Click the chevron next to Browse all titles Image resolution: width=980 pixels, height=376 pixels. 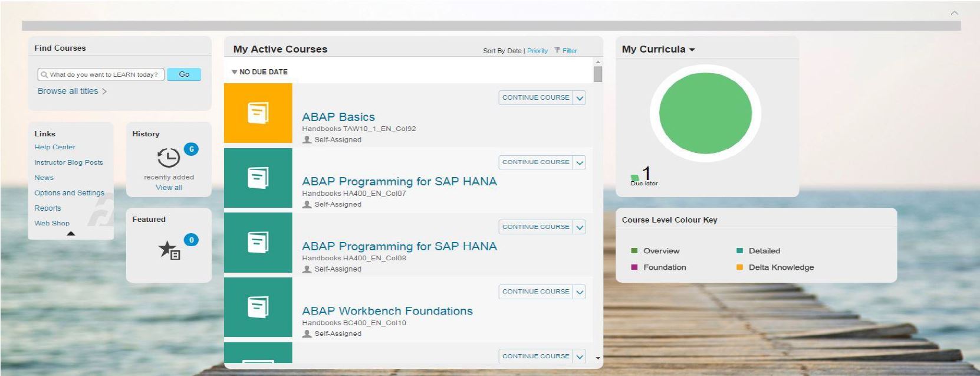click(x=104, y=91)
